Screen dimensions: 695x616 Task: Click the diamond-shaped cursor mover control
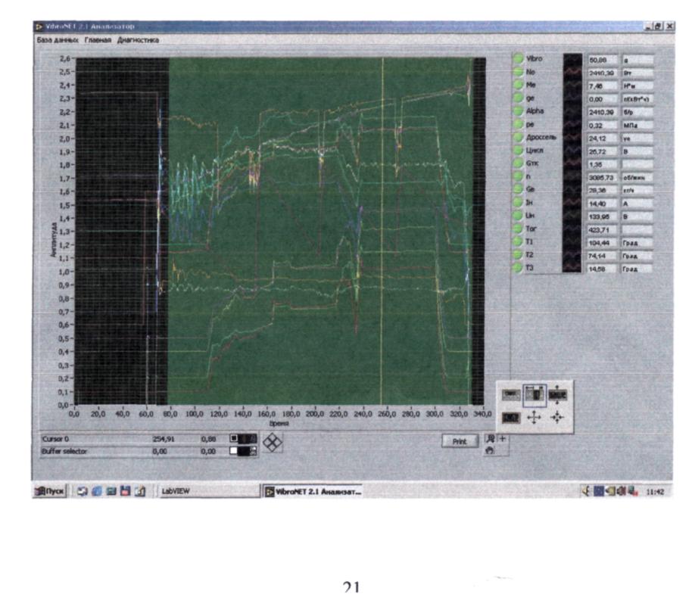[x=272, y=443]
